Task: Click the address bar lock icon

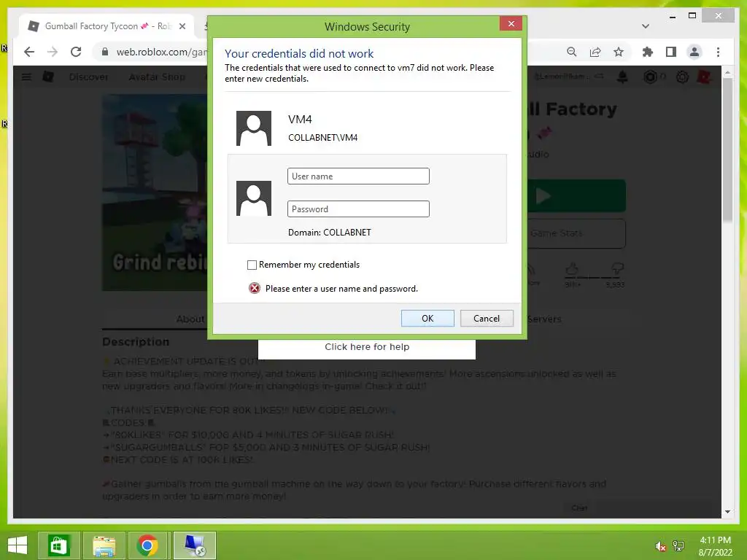Action: tap(105, 52)
